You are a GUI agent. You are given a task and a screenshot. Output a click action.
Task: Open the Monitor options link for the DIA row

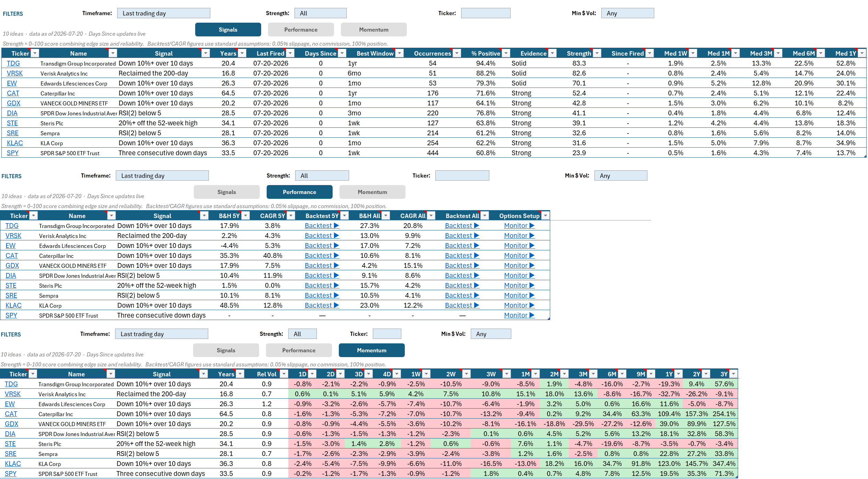519,275
